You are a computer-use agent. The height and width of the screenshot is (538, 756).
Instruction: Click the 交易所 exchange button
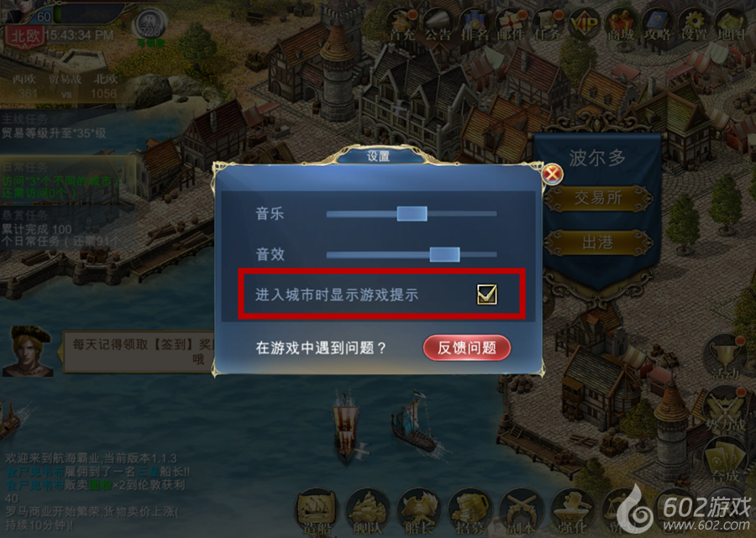point(598,198)
